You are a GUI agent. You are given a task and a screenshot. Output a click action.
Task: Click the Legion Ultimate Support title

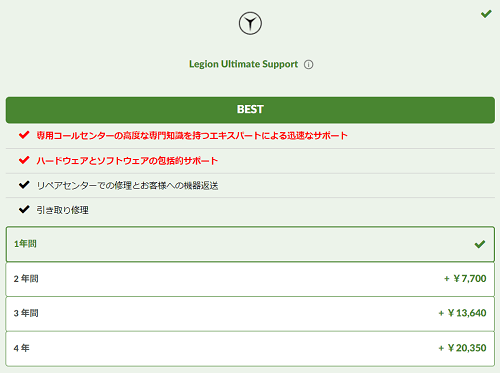[x=243, y=64]
